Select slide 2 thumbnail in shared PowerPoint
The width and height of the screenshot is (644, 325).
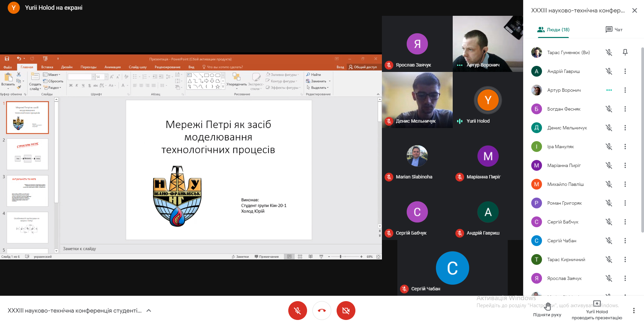[x=28, y=154]
